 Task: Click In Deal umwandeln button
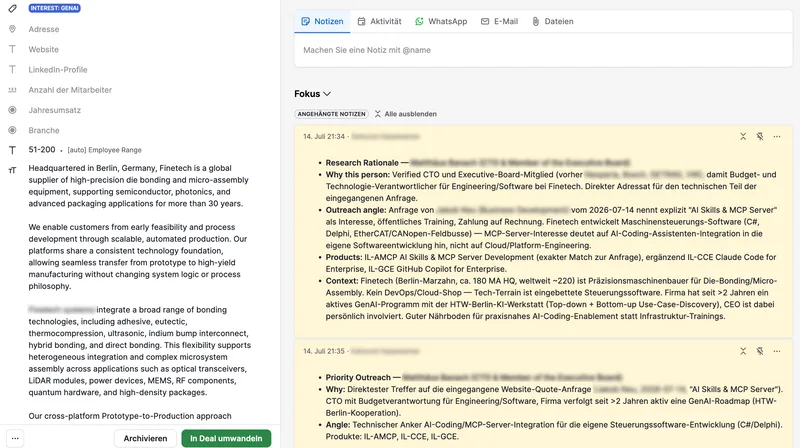click(226, 438)
